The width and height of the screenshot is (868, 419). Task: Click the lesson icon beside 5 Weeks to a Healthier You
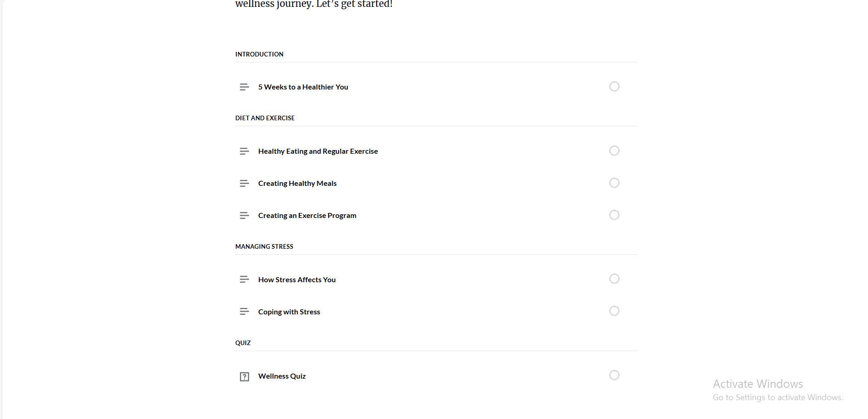[244, 87]
